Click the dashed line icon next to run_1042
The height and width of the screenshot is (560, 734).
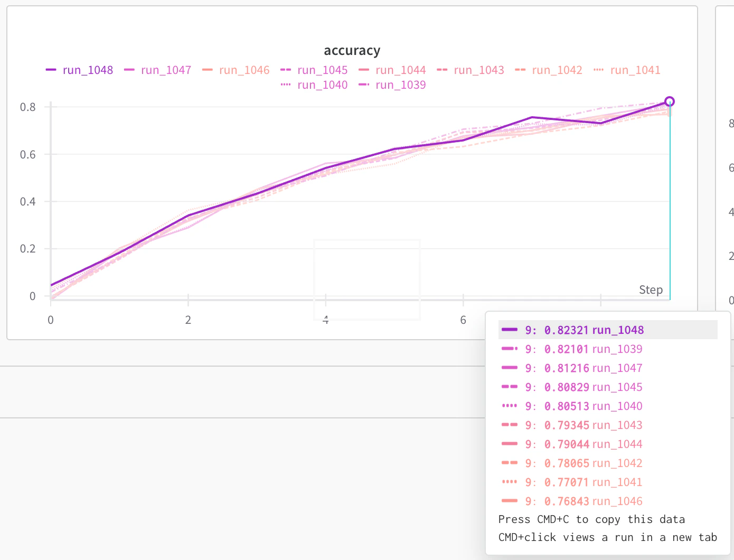click(521, 69)
